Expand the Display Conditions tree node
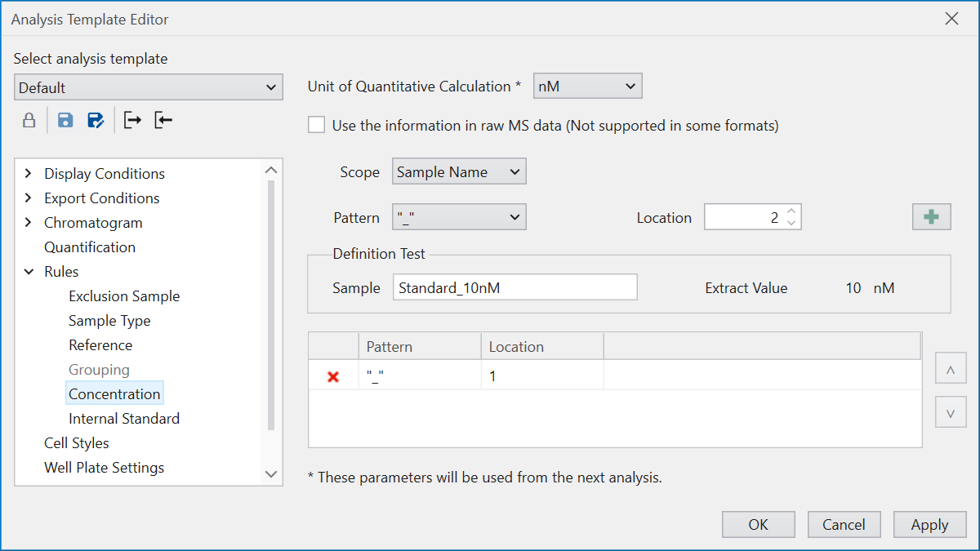 tap(29, 174)
